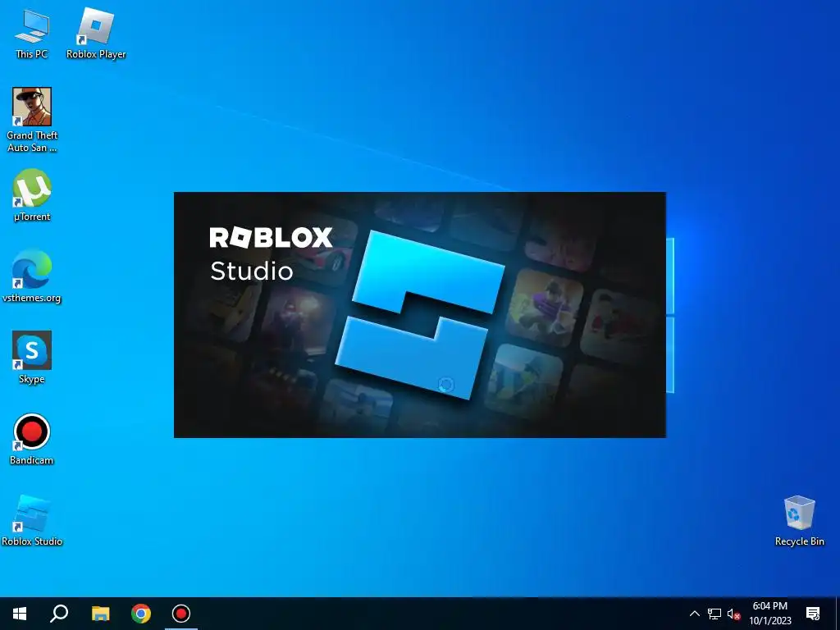Select the Roblox Studio desktop shortcut
Viewport: 840px width, 630px height.
point(32,521)
